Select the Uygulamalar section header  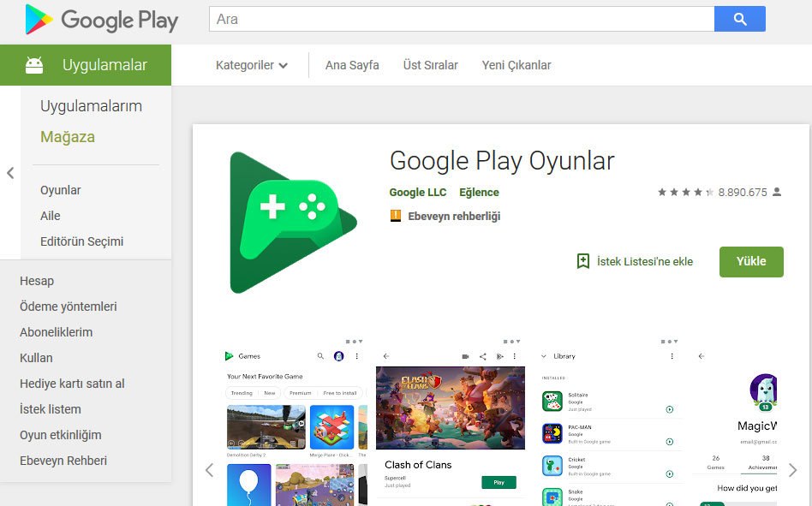coord(86,65)
